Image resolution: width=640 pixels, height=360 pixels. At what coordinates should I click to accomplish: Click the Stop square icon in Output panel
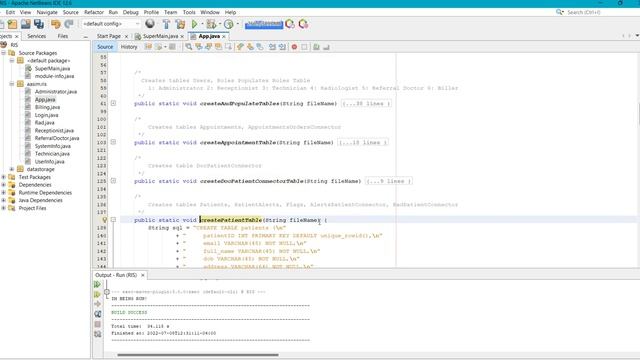[98, 324]
